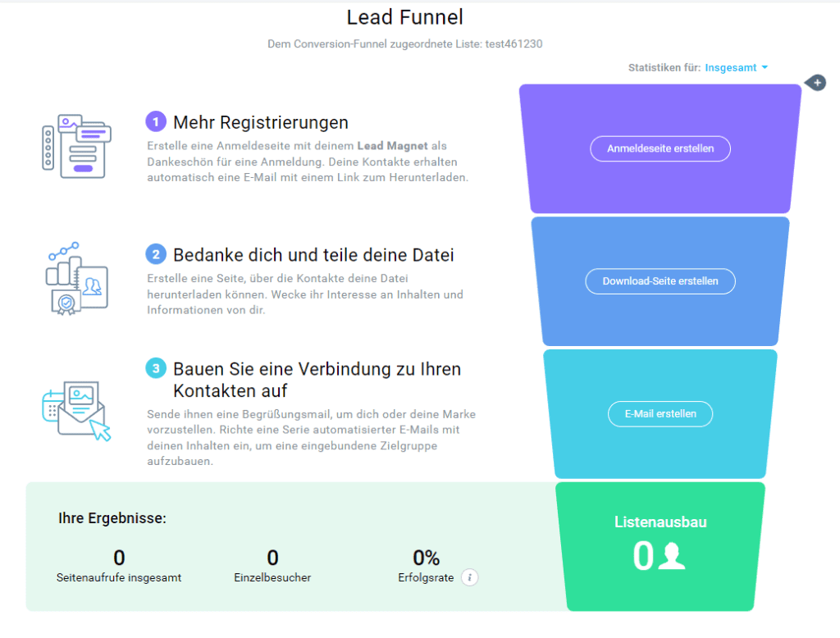The height and width of the screenshot is (638, 840).
Task: Click the list name text test461230
Action: pyautogui.click(x=514, y=44)
